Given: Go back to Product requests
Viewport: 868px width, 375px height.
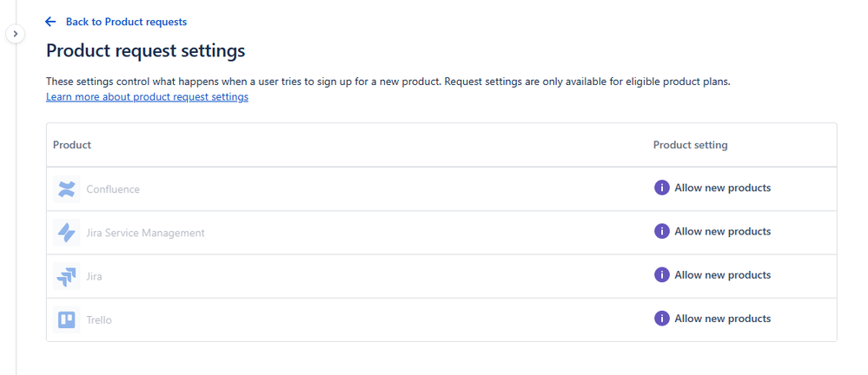Looking at the screenshot, I should (126, 22).
